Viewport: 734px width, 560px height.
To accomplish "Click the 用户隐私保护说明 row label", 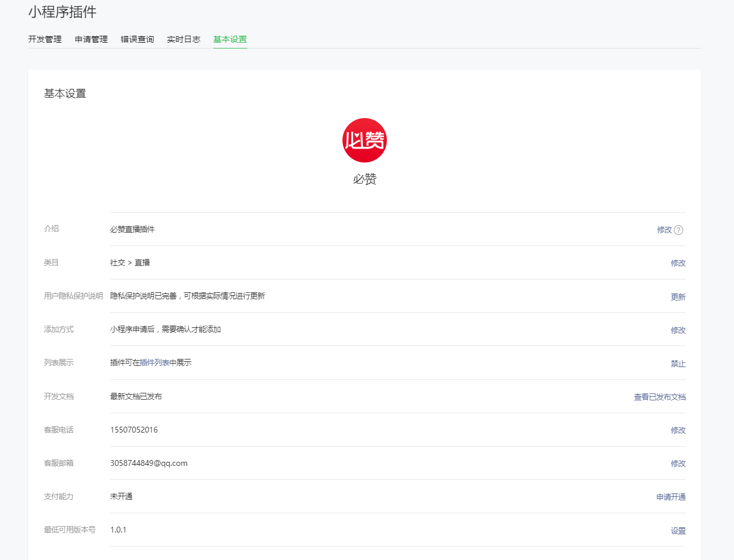I will tap(73, 296).
